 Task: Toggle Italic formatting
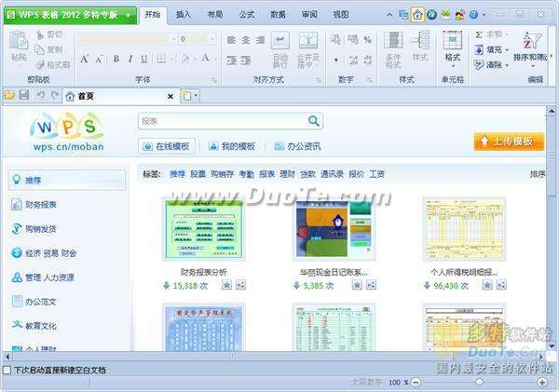130,59
